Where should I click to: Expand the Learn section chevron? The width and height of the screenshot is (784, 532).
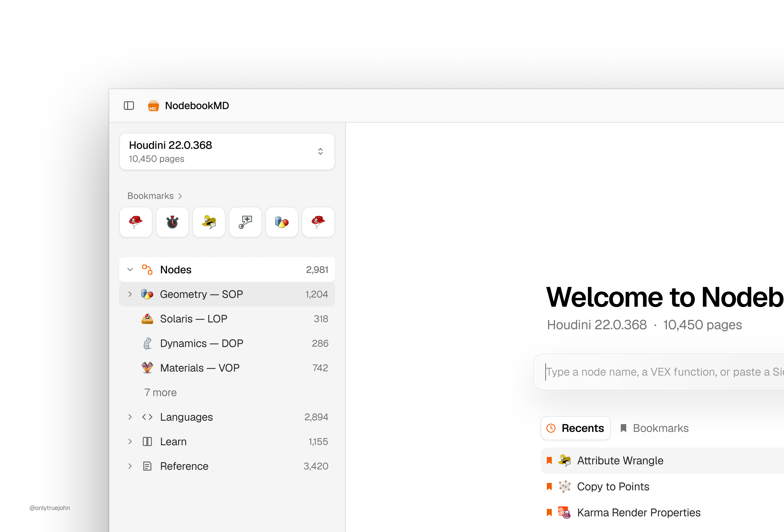click(x=130, y=442)
